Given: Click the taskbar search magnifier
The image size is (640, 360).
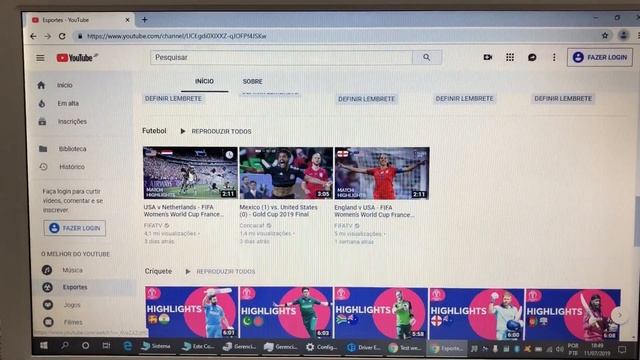Looking at the screenshot, I should [64, 346].
